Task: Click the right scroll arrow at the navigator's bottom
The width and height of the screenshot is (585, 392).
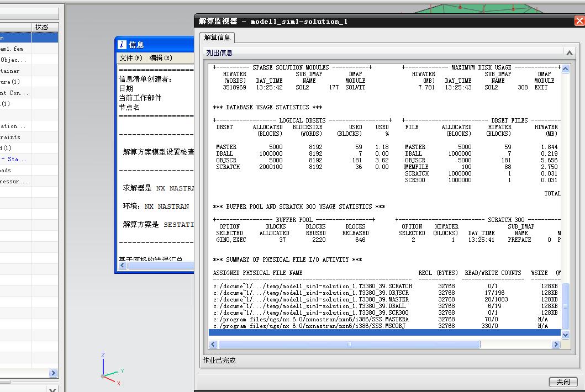Action: [x=53, y=373]
